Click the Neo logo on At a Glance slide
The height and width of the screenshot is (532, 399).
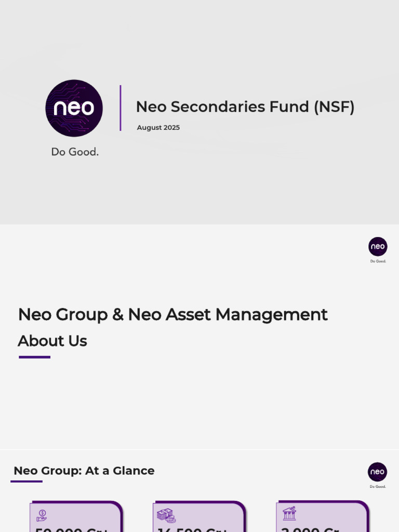point(377,472)
